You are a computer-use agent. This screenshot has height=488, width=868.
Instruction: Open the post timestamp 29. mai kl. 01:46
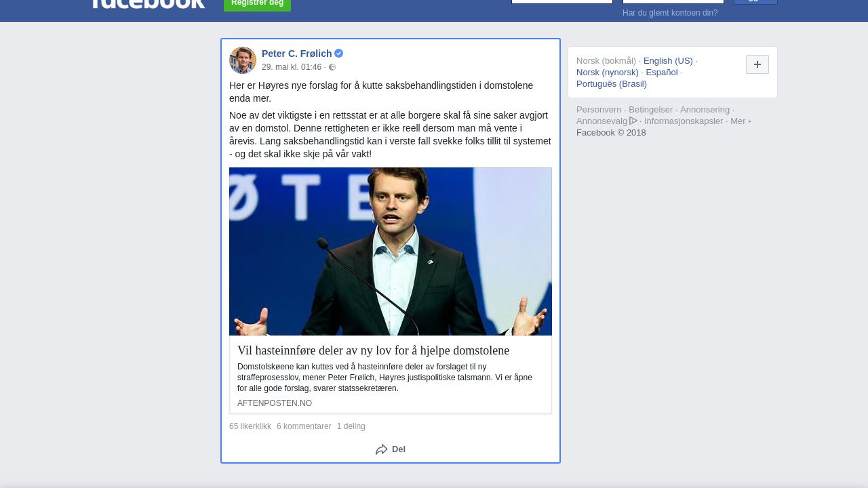(292, 67)
